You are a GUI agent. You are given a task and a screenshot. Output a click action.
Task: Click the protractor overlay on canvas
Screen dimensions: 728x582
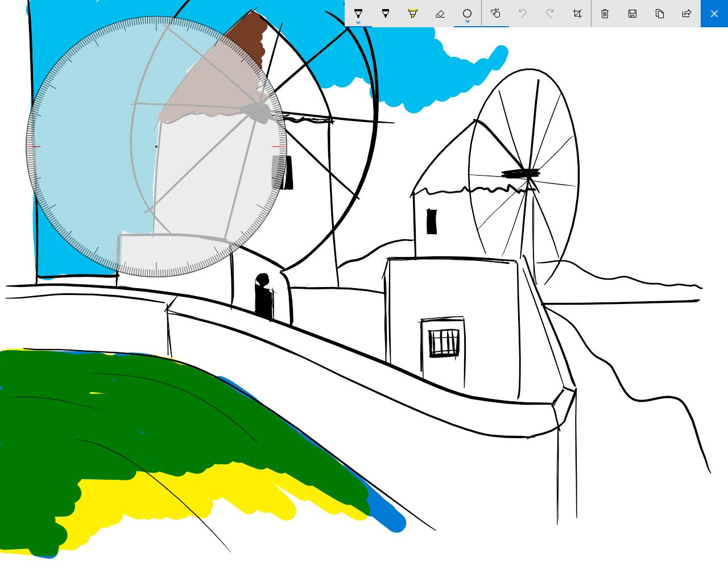[156, 147]
